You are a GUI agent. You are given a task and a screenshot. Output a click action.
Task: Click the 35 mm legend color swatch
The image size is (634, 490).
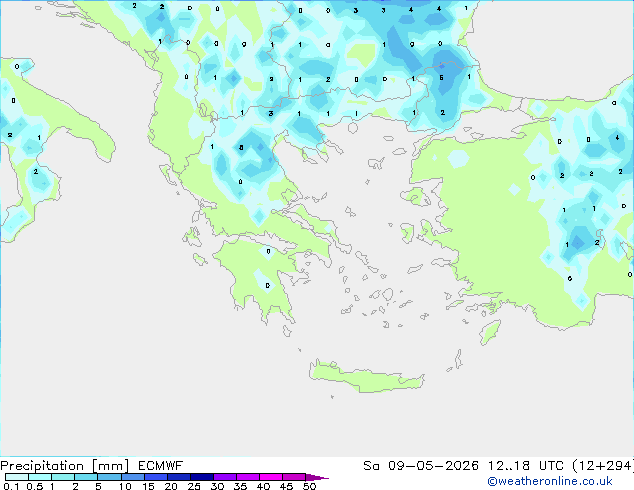[248, 477]
